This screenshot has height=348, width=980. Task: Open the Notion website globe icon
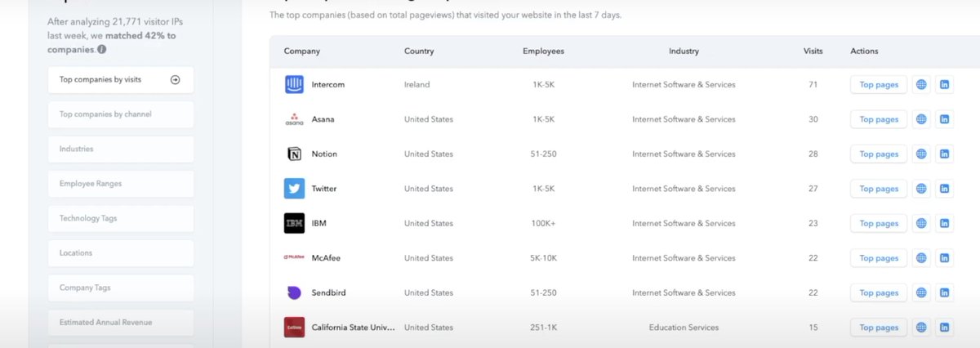(x=921, y=154)
